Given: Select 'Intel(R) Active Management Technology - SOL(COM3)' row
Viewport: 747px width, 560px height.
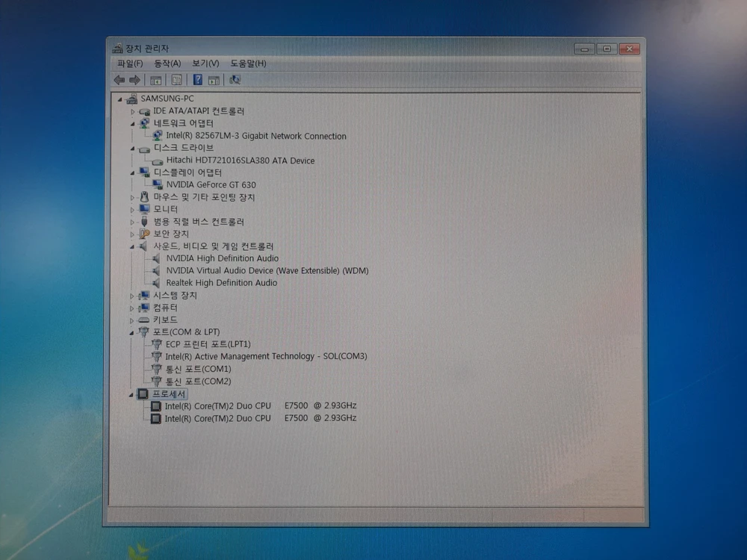Looking at the screenshot, I should pyautogui.click(x=258, y=356).
